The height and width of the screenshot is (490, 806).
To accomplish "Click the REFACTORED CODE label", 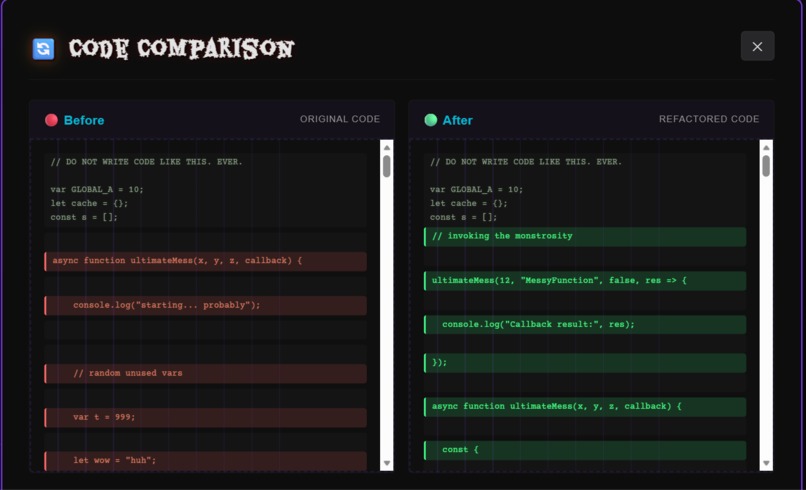I will coord(709,119).
